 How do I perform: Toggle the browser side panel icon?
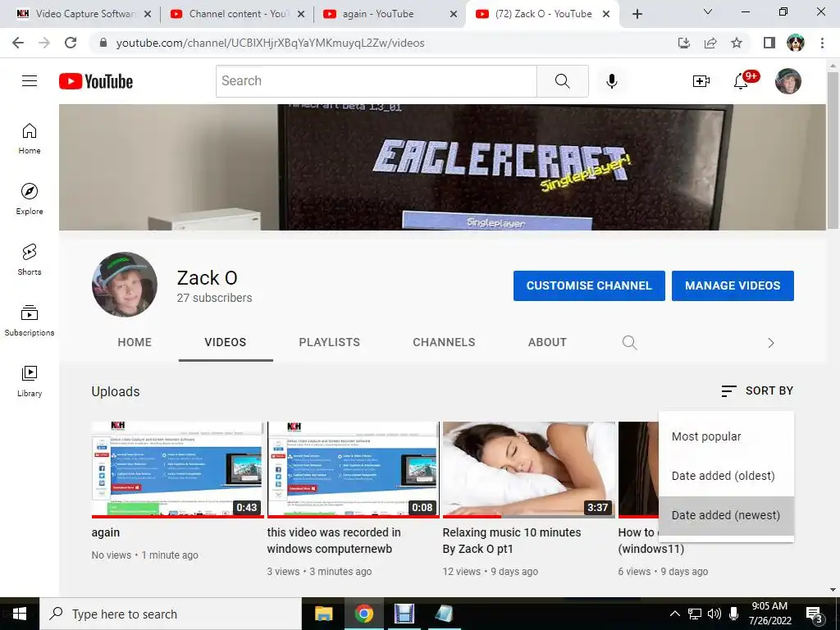click(x=769, y=43)
